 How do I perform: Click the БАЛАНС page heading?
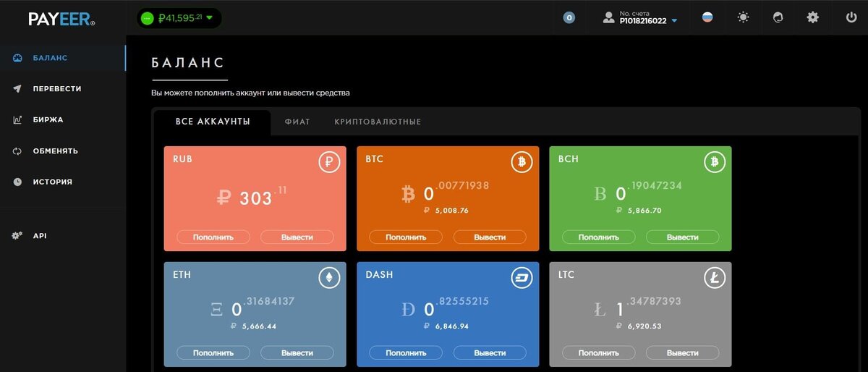pos(188,63)
